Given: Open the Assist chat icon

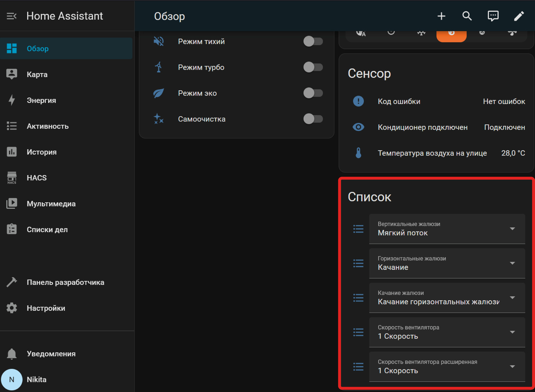Looking at the screenshot, I should 493,16.
